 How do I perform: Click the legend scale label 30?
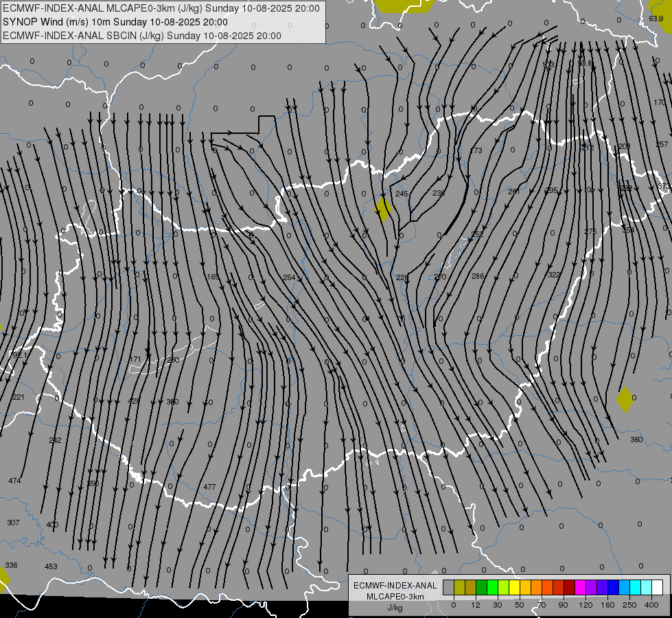[497, 605]
